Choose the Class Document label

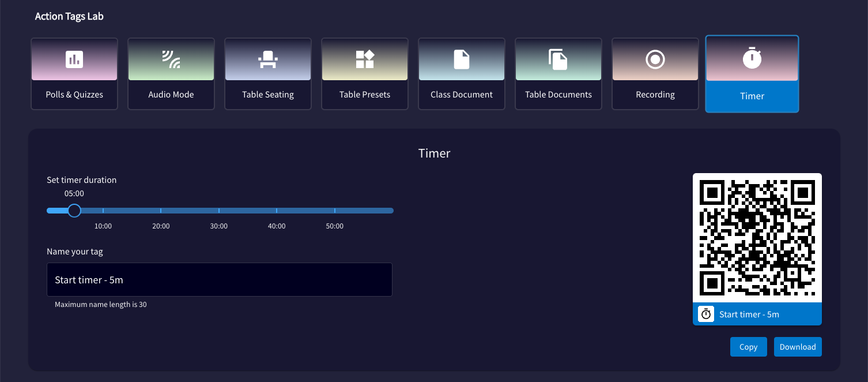coord(462,95)
